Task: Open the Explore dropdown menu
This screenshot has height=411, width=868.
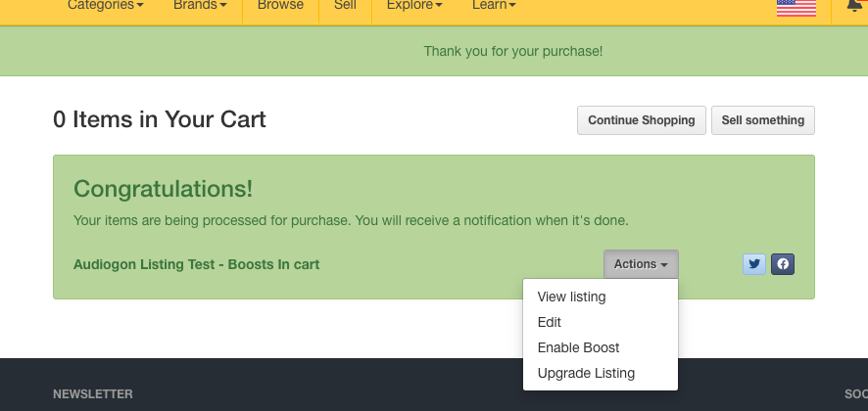Action: pos(414,6)
